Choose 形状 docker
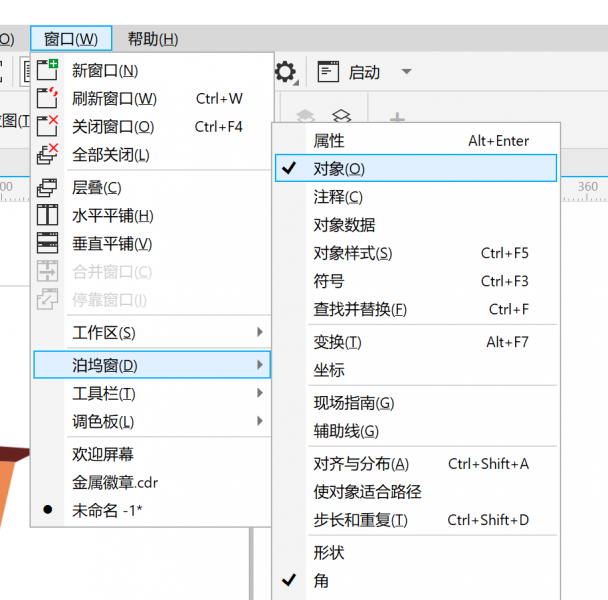Image resolution: width=608 pixels, height=600 pixels. tap(416, 552)
